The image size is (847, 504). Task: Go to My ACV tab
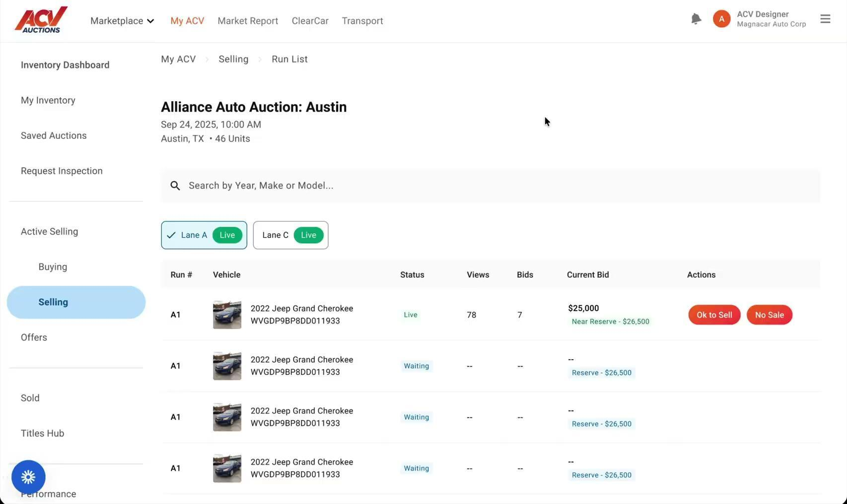(x=187, y=21)
